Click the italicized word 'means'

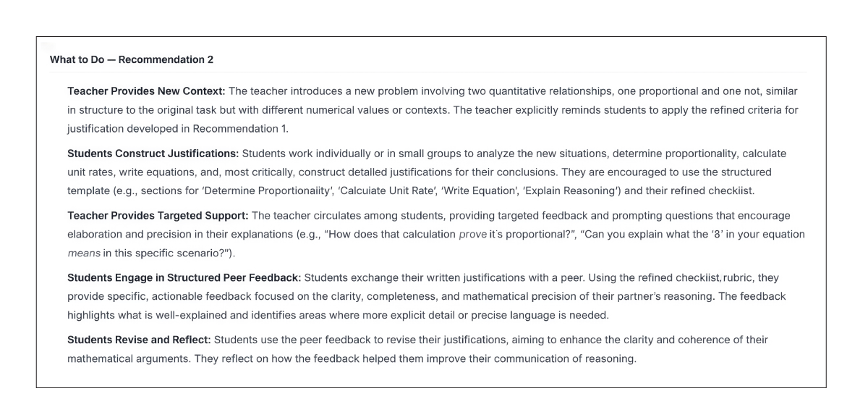[x=84, y=253]
